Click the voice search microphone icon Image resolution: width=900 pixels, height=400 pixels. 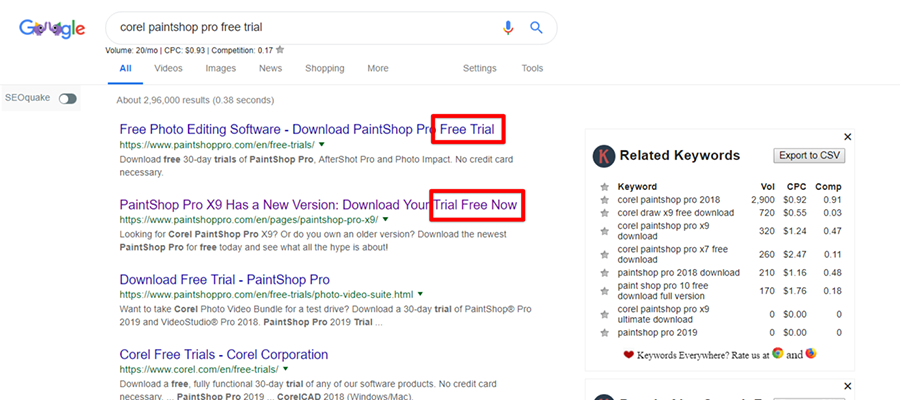point(508,27)
